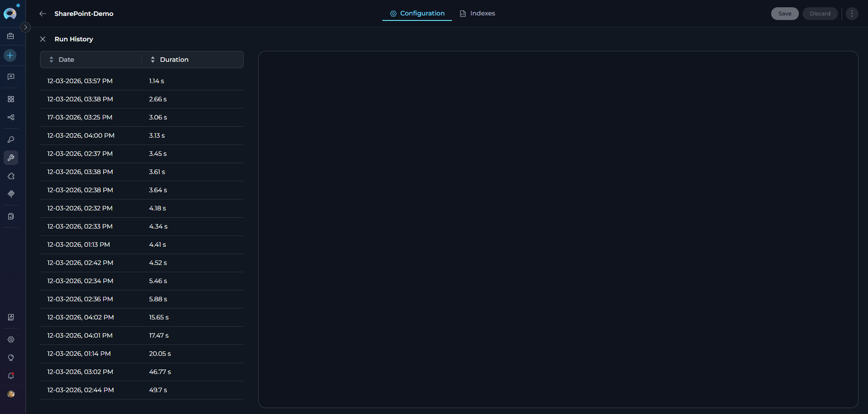
Task: Click the user avatar at the sidebar bottom
Action: (11, 394)
